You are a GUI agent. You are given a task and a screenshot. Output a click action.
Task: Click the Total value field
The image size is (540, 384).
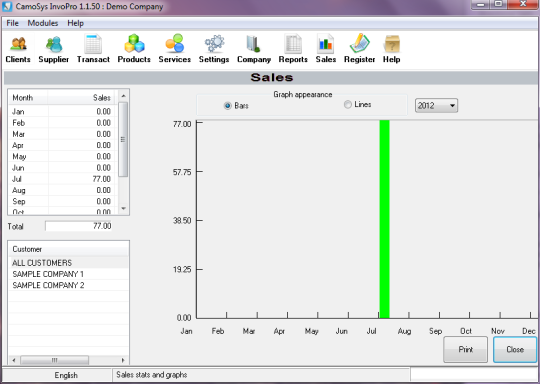click(x=79, y=226)
